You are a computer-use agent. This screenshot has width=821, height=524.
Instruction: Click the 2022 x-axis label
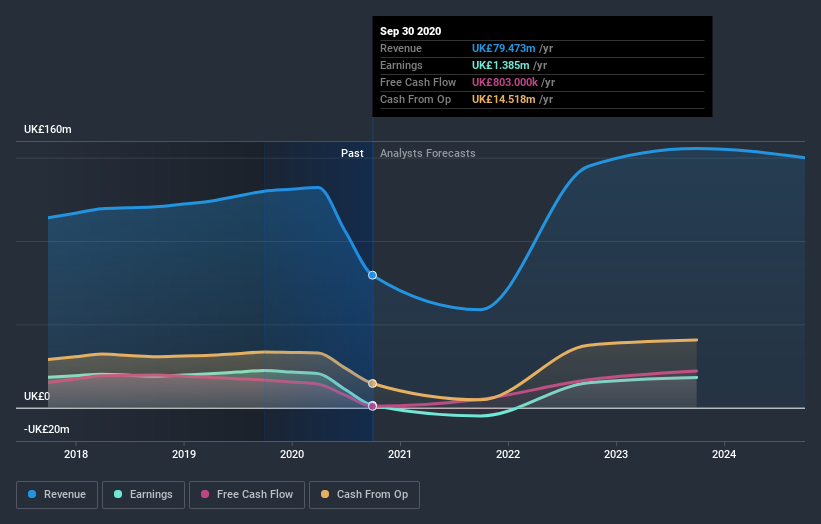(508, 454)
